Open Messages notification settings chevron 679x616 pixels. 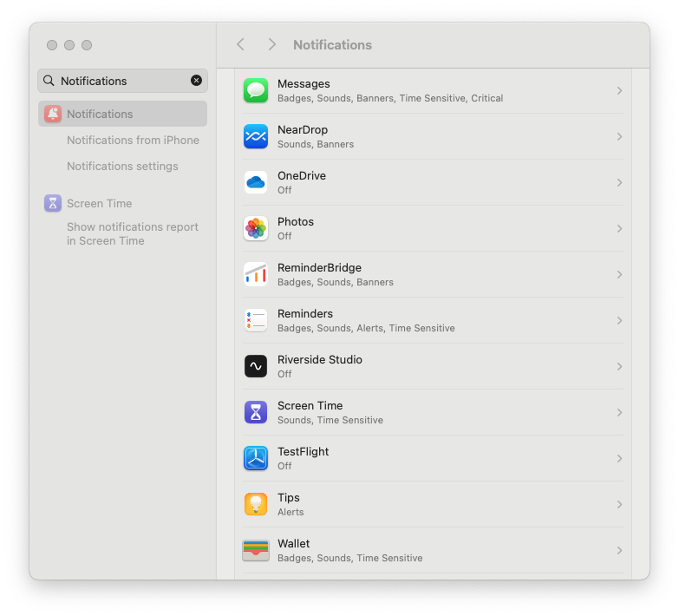(620, 90)
